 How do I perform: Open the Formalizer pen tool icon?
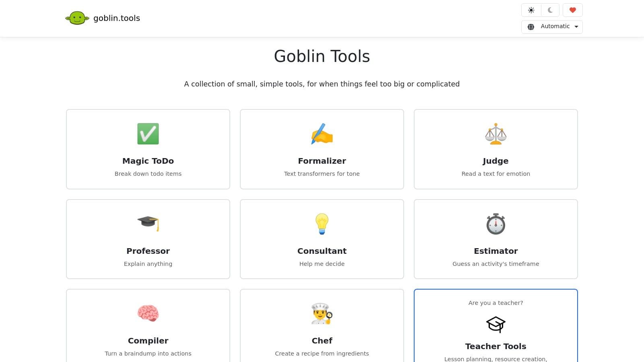click(322, 134)
